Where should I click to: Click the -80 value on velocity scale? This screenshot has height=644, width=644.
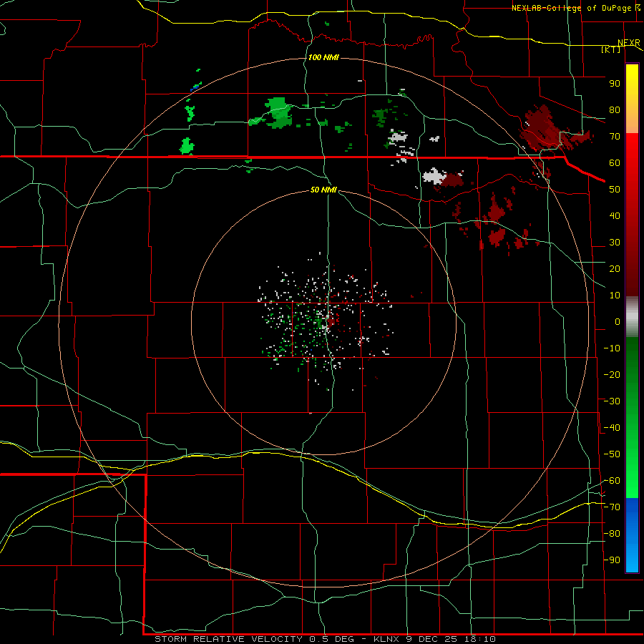pos(612,534)
